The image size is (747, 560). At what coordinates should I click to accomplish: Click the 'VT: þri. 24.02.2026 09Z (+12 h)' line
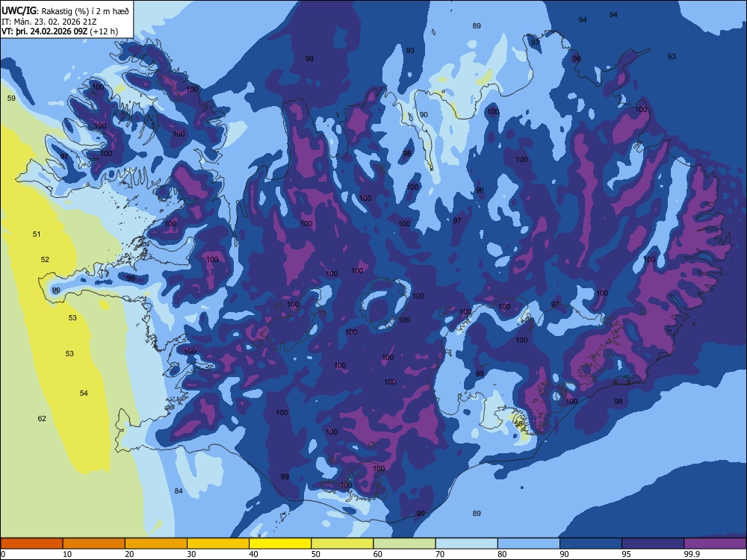coord(60,31)
